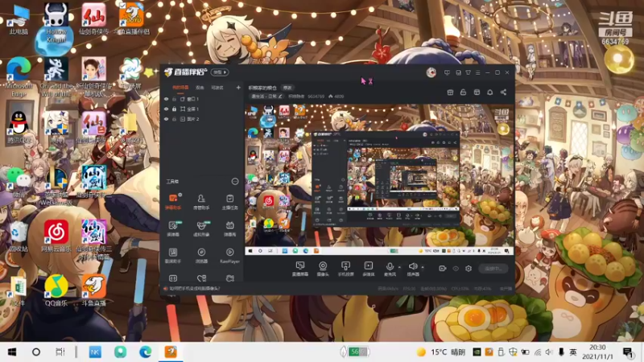Click the 直播中 streaming status button
Screen dimensions: 644x362
pyautogui.click(x=493, y=269)
